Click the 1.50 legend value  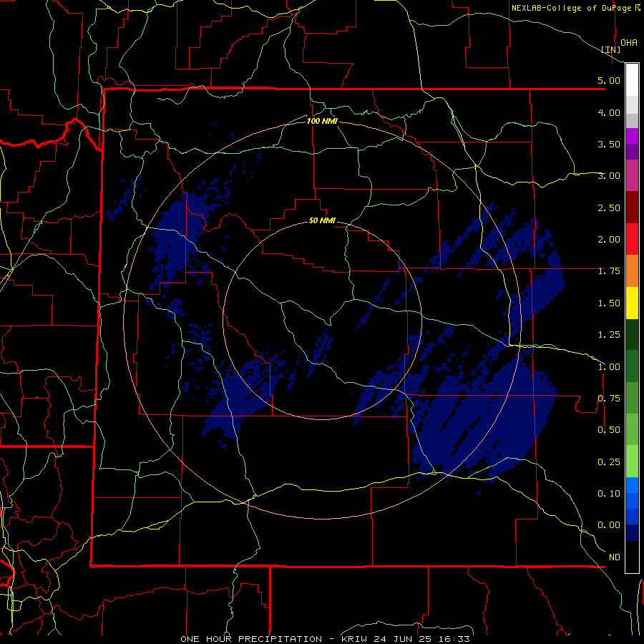click(609, 303)
